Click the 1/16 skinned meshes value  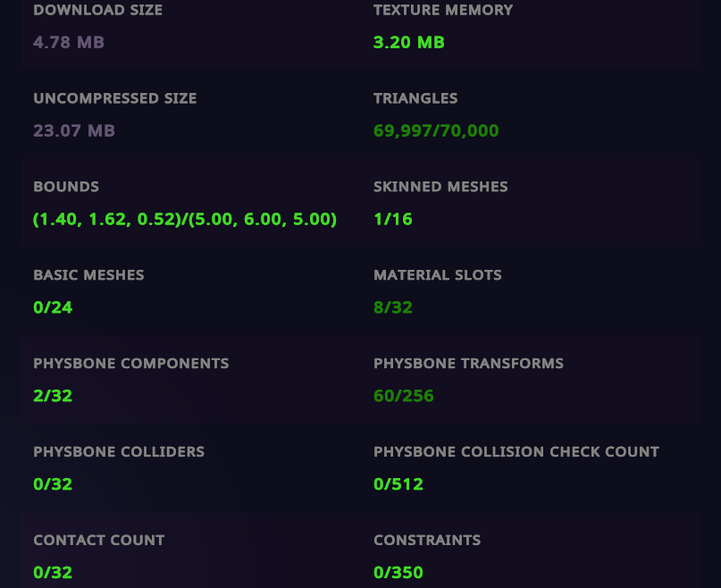point(393,219)
